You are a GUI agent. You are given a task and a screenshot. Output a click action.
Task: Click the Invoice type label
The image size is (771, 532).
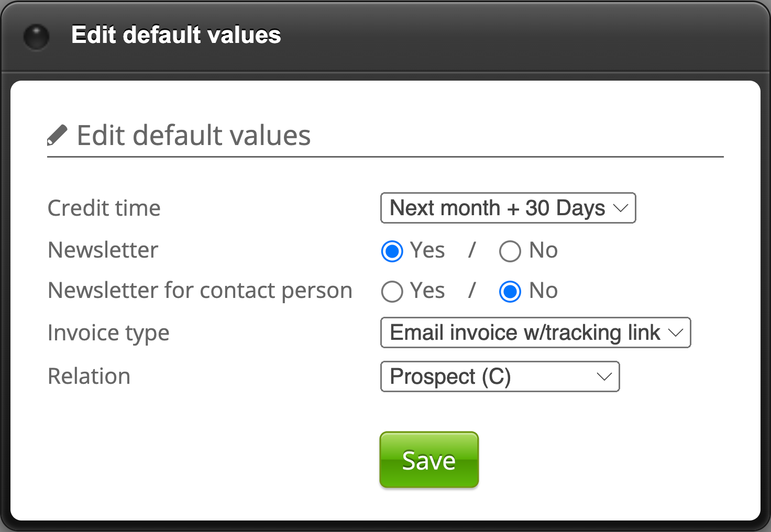[108, 333]
